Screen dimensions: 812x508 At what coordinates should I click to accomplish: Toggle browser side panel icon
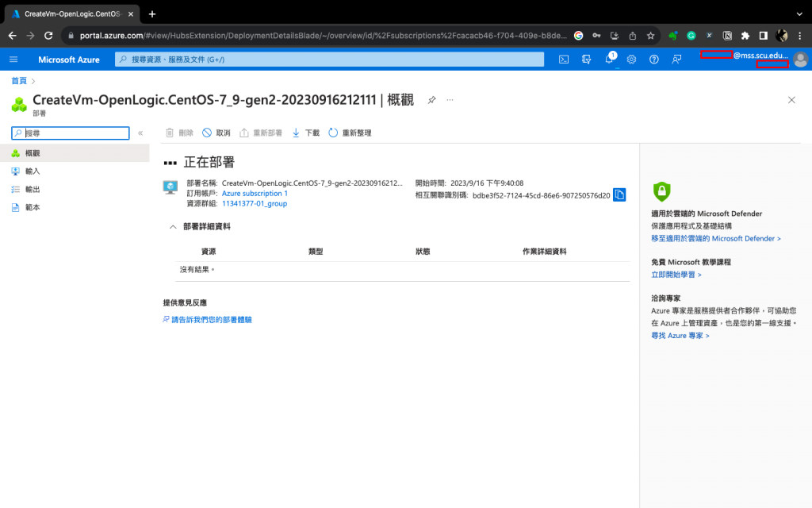point(764,36)
